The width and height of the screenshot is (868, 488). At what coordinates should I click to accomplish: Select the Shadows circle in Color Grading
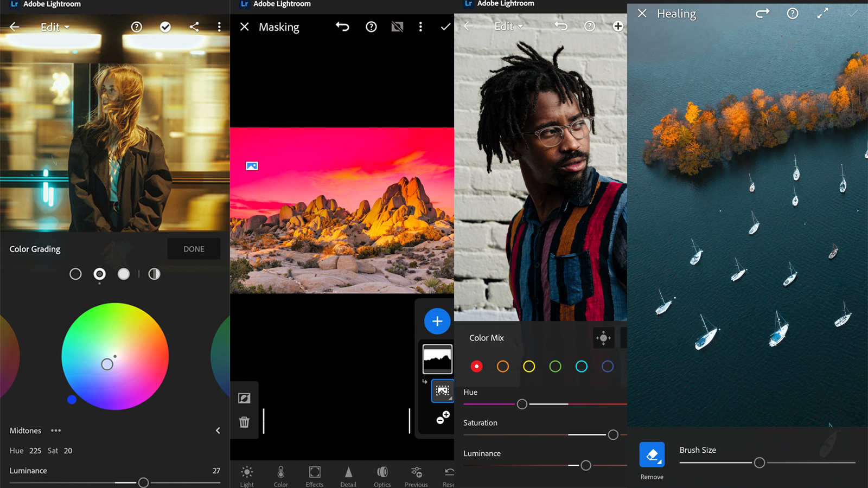tap(75, 274)
